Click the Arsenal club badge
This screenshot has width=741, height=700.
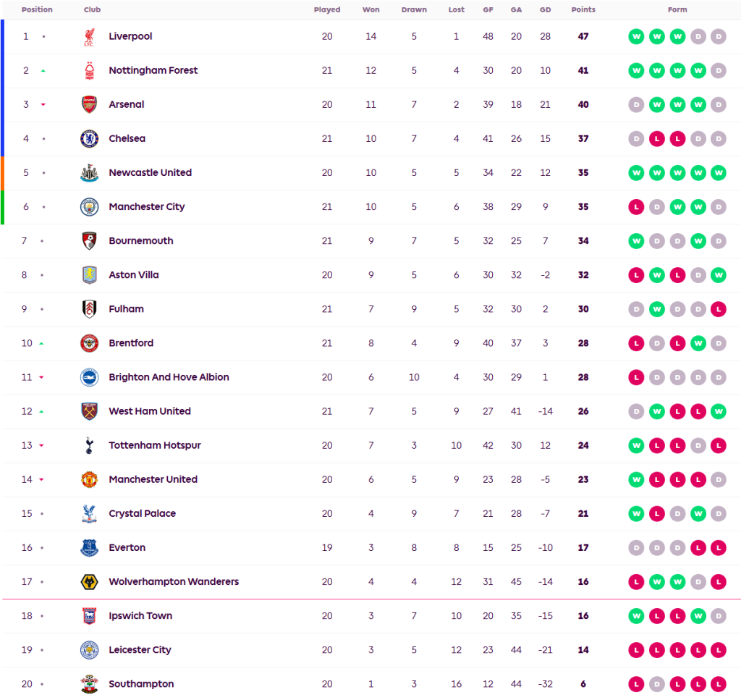coord(89,105)
